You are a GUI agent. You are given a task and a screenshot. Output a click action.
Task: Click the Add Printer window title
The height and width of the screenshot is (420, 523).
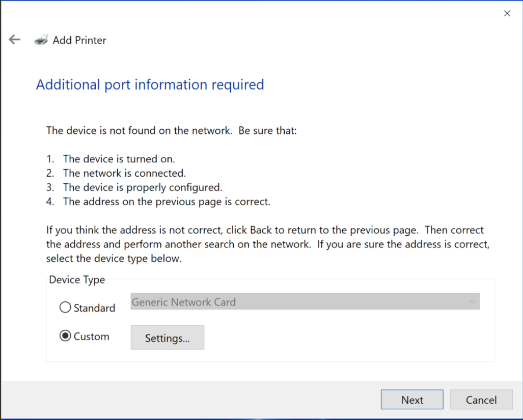point(79,40)
